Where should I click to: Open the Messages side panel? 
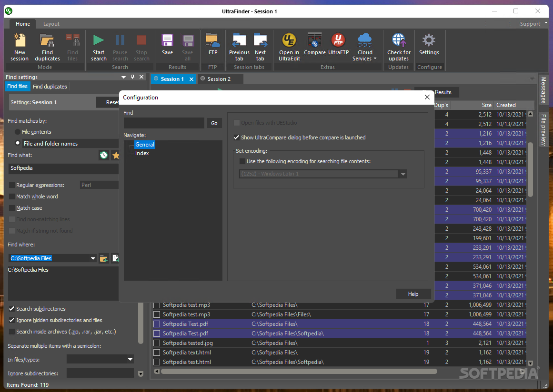point(543,90)
